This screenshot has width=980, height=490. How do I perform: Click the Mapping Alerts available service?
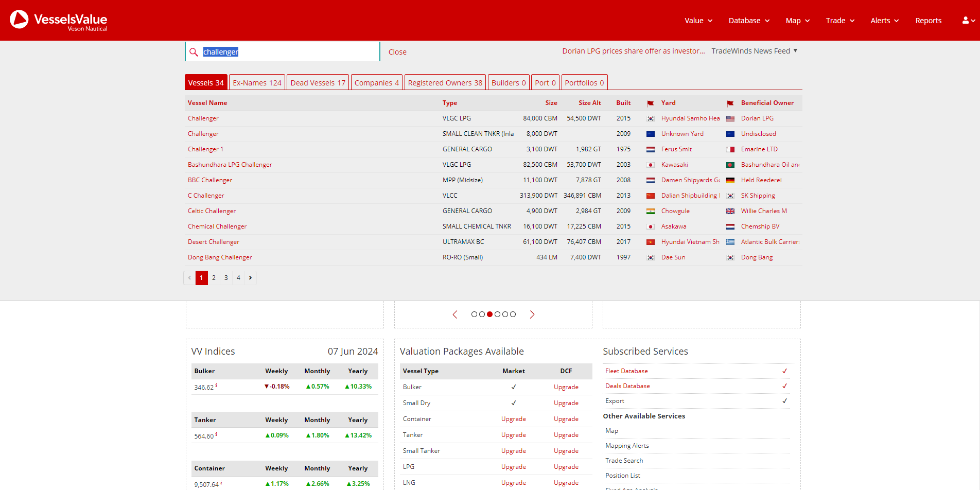(627, 446)
